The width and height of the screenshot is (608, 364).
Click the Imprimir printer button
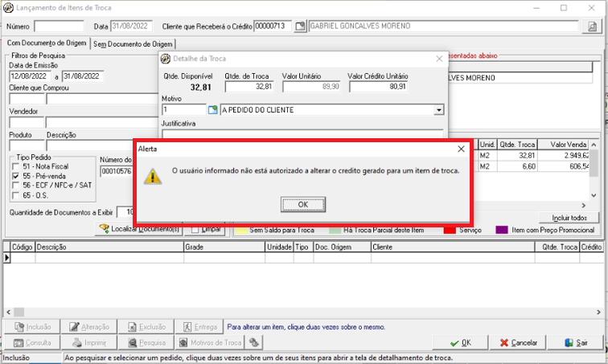click(x=89, y=342)
